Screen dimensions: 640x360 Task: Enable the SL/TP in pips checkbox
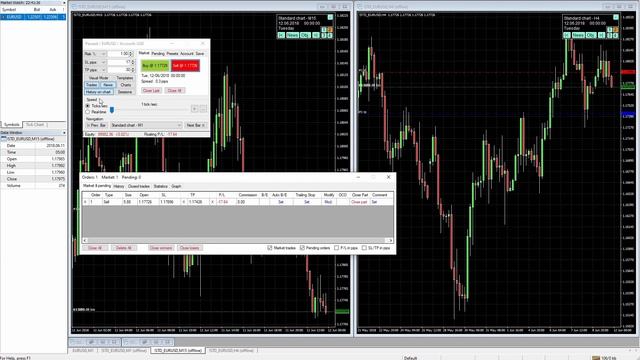(x=364, y=248)
